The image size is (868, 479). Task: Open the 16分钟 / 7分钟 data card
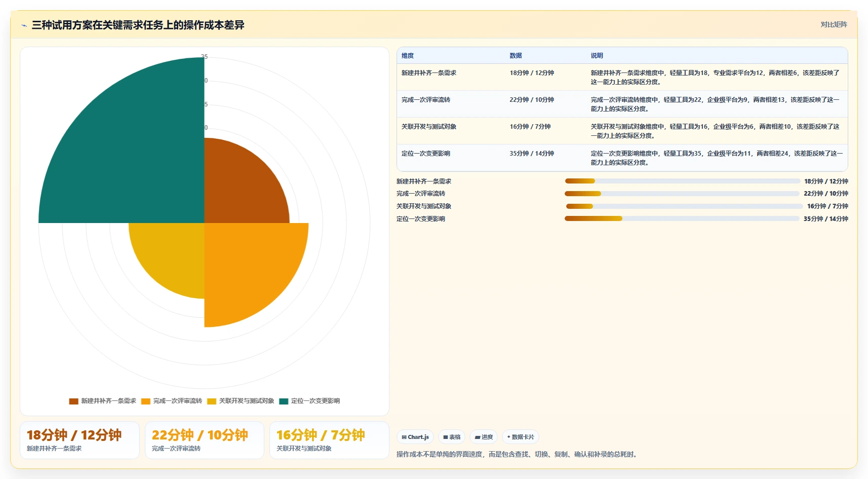(329, 440)
